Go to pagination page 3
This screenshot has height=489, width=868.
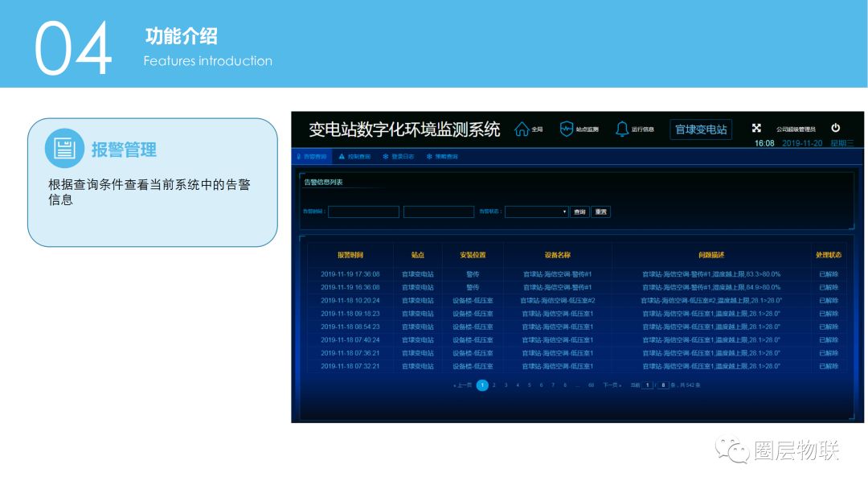click(x=506, y=385)
